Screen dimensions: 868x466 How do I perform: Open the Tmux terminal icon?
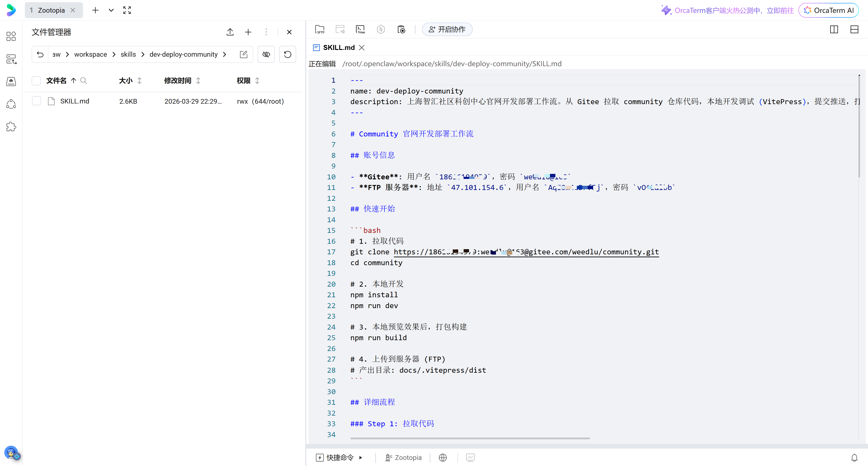tap(361, 29)
